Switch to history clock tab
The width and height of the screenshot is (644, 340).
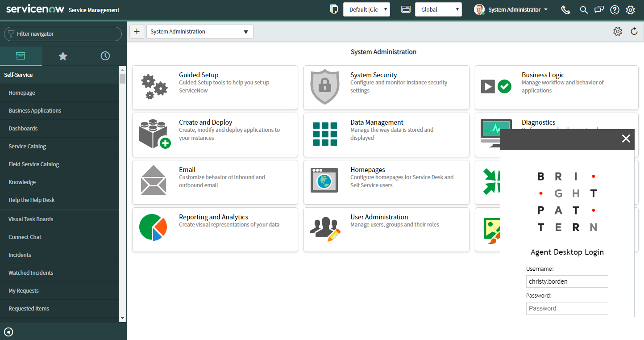pos(105,56)
